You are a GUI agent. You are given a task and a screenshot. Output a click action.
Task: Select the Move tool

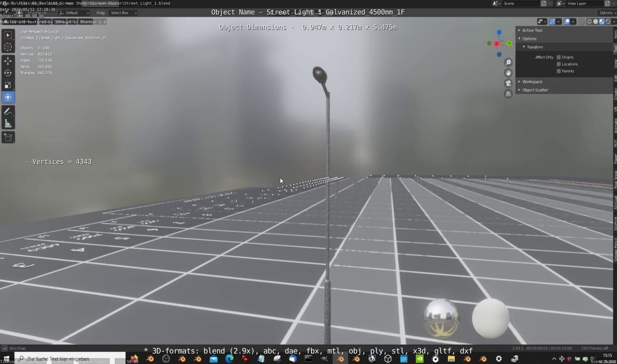[x=8, y=61]
